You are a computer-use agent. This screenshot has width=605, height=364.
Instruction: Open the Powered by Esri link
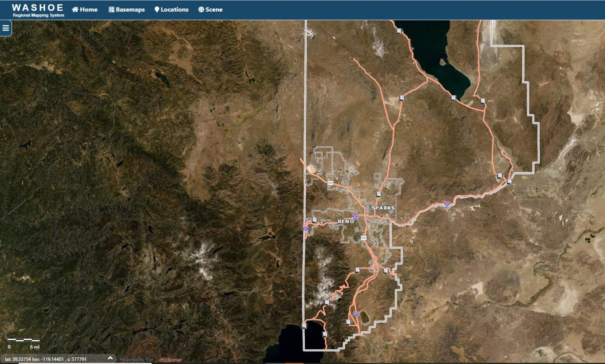click(x=136, y=360)
